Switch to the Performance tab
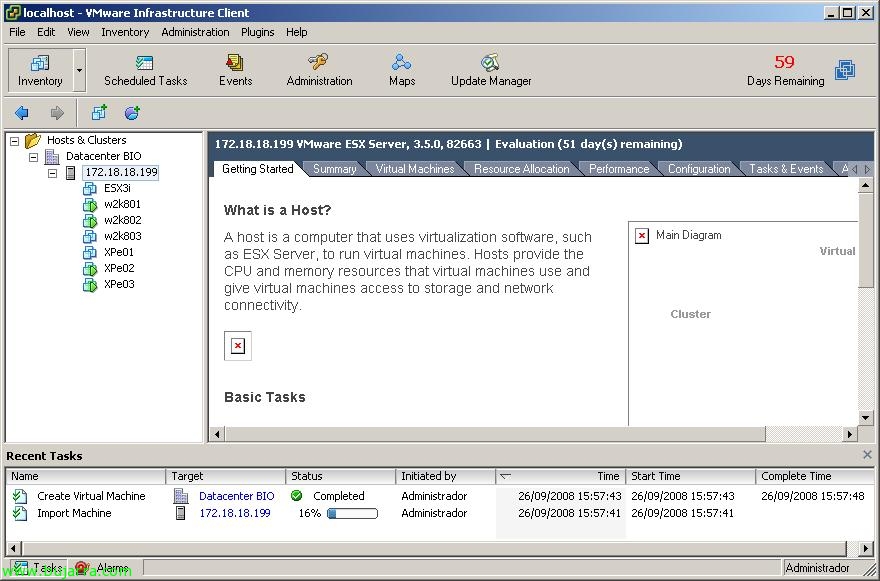 pyautogui.click(x=619, y=169)
